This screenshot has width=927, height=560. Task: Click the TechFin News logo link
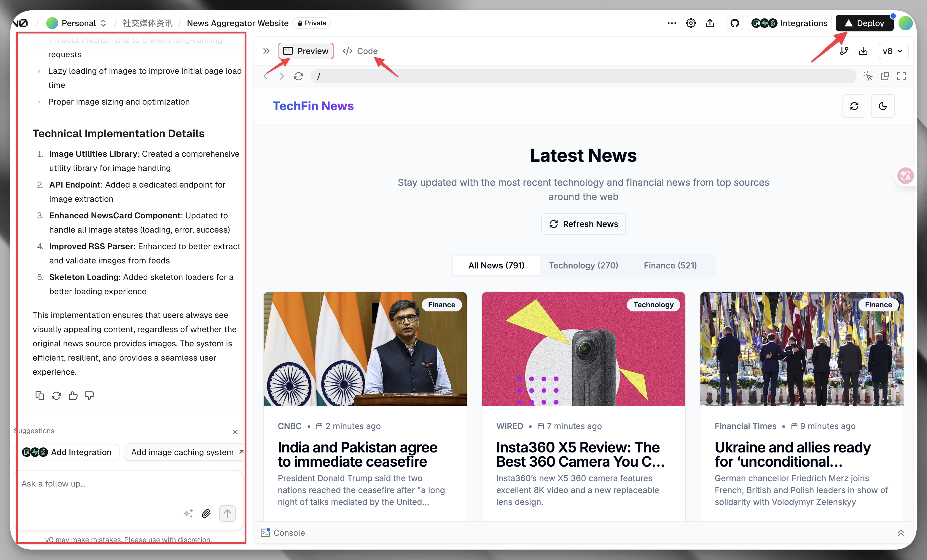313,106
